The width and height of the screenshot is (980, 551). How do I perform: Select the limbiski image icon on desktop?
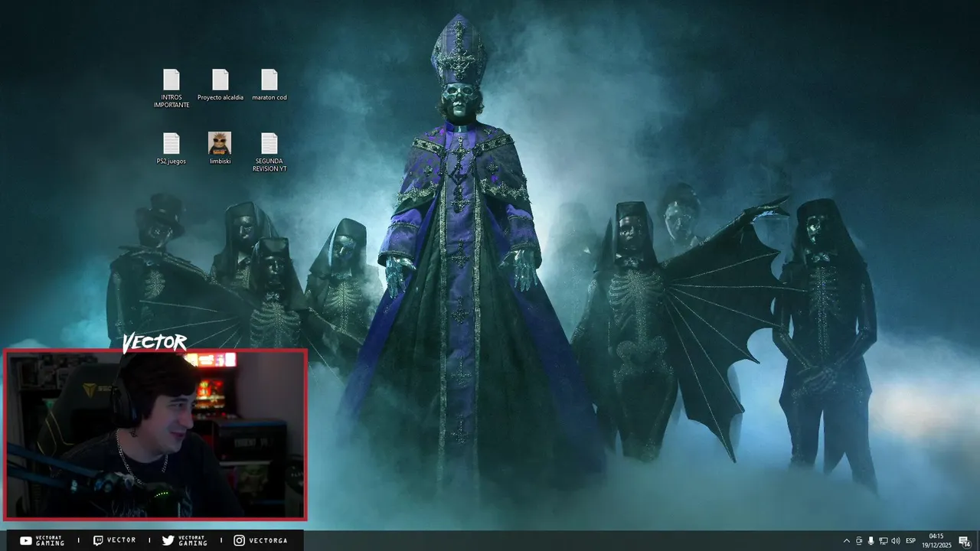[x=220, y=143]
